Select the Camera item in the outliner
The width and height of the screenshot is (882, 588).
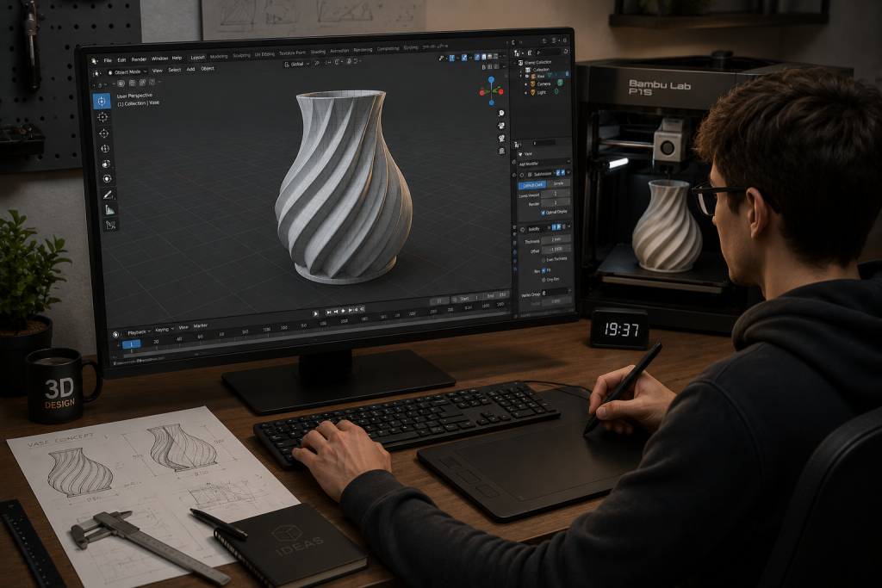(543, 84)
